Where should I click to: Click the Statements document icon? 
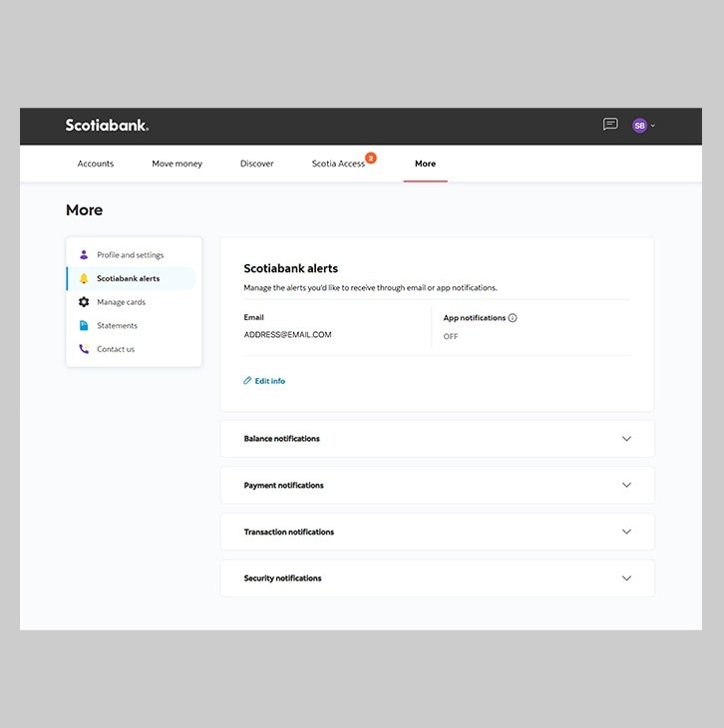point(84,325)
